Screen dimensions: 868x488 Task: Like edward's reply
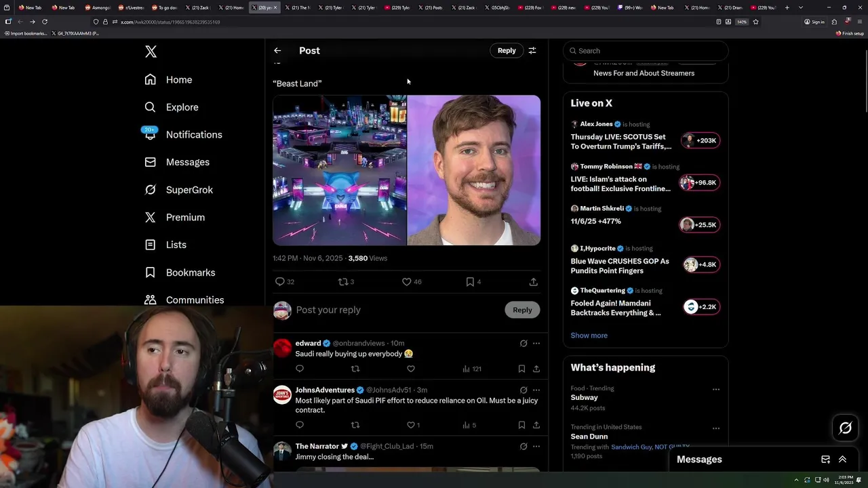coord(411,369)
